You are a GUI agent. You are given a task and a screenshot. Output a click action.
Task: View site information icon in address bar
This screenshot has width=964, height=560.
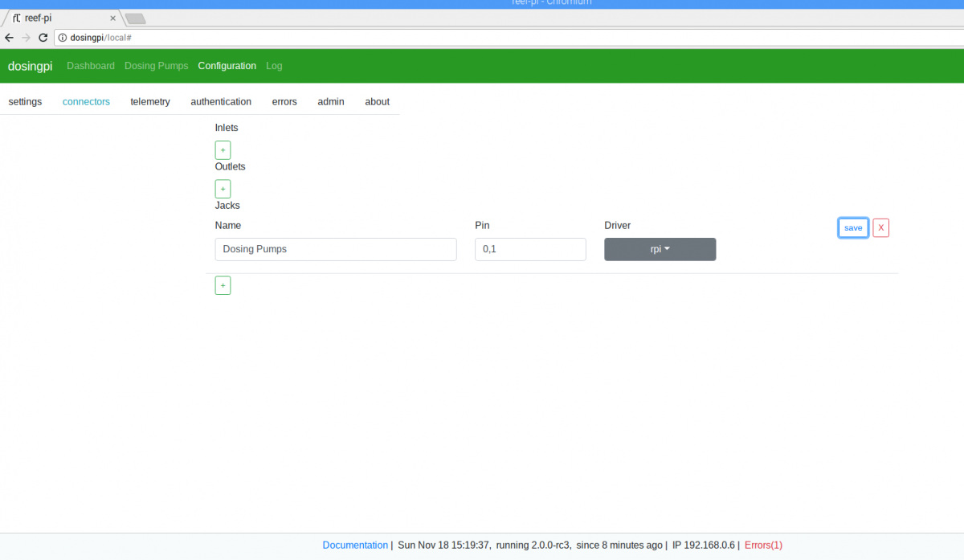[63, 38]
